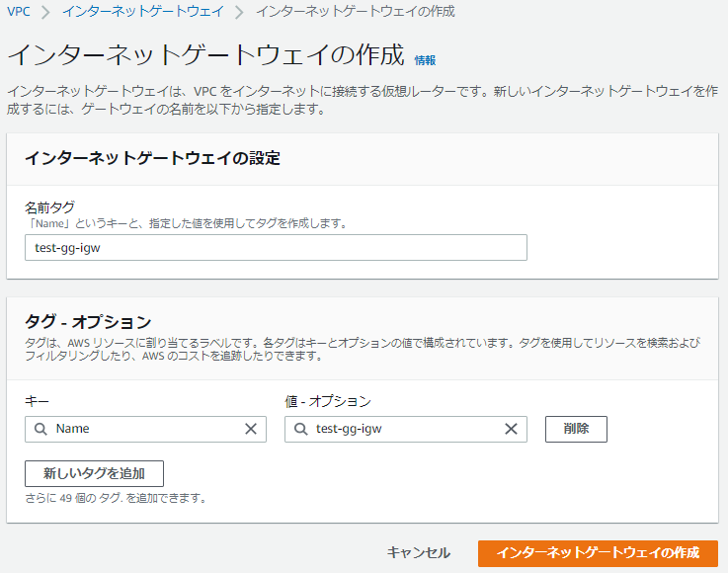Clear the tag value with X icon
Image resolution: width=728 pixels, height=573 pixels.
click(x=511, y=429)
